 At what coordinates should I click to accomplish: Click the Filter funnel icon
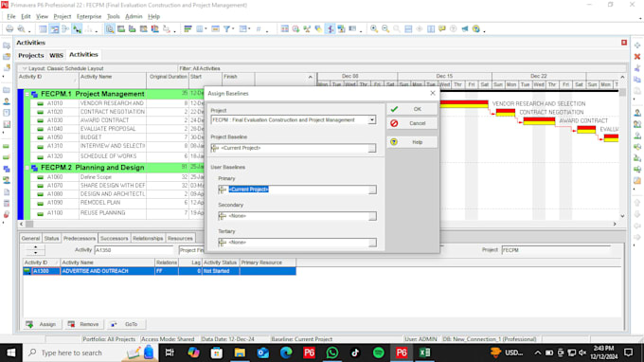[x=226, y=28]
